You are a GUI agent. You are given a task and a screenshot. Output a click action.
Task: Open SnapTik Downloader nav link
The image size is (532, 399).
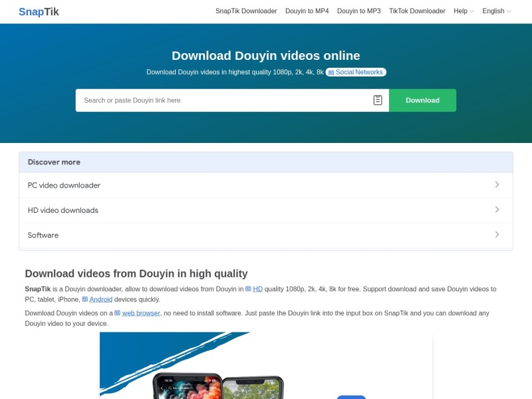tap(246, 11)
